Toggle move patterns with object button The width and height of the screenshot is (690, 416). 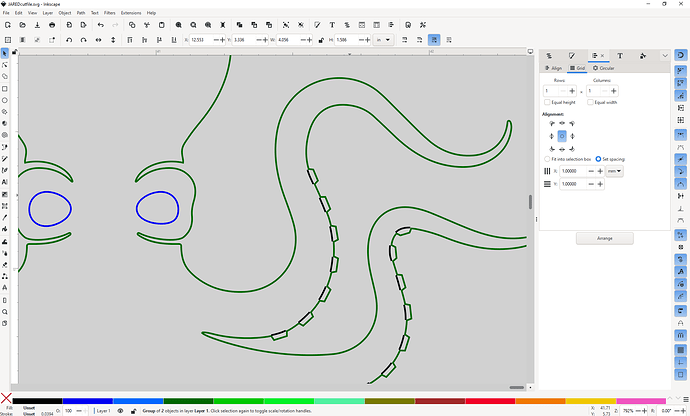pyautogui.click(x=449, y=40)
